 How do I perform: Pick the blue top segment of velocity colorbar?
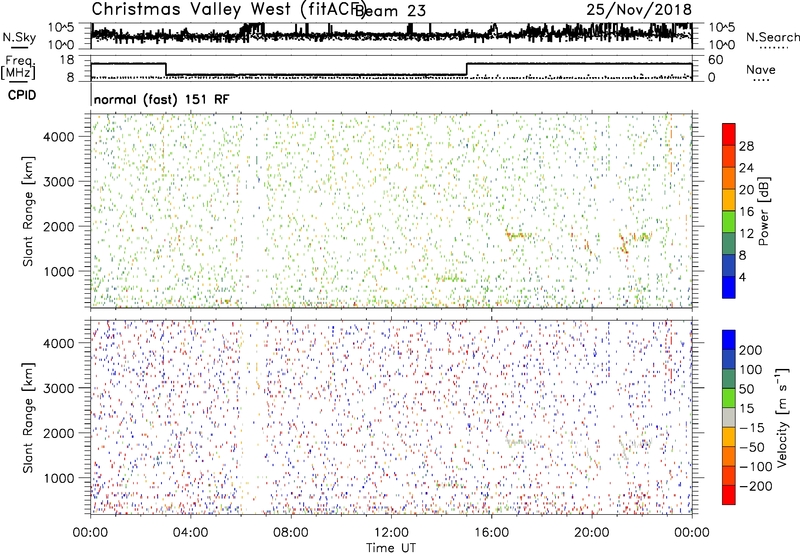729,340
